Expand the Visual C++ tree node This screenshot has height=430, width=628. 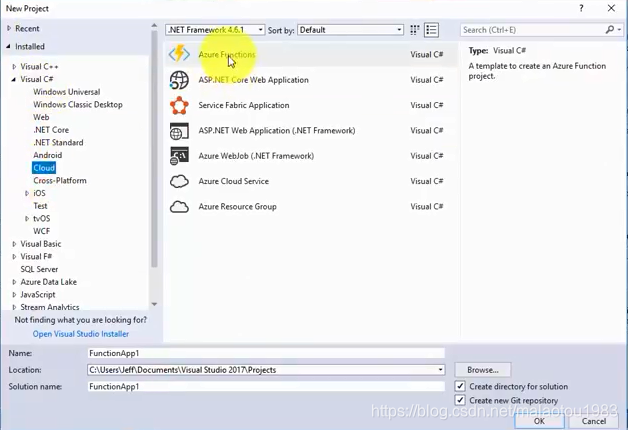tap(14, 66)
